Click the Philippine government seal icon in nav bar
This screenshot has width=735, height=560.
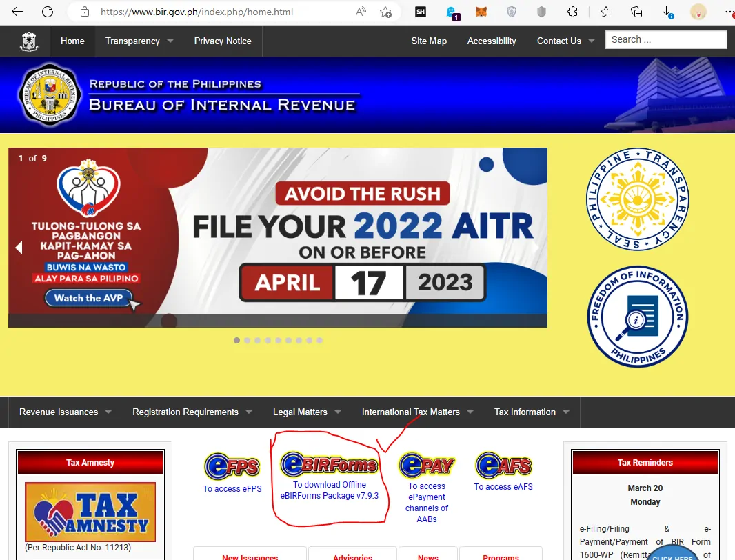(x=29, y=41)
